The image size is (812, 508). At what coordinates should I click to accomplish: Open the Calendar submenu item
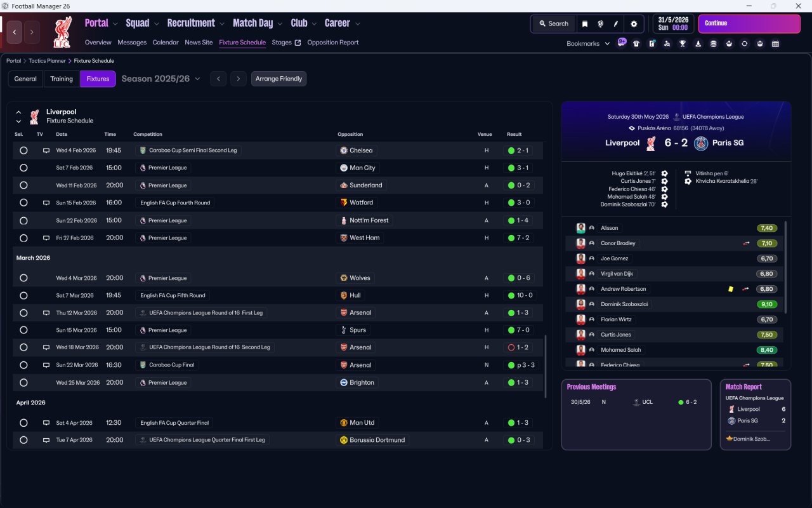pyautogui.click(x=166, y=43)
